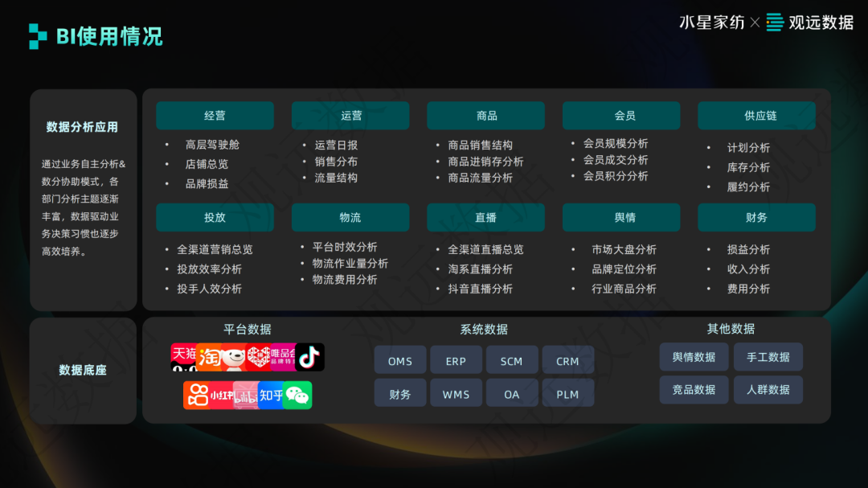
Task: Click the 竞品数据 box
Action: tap(694, 389)
